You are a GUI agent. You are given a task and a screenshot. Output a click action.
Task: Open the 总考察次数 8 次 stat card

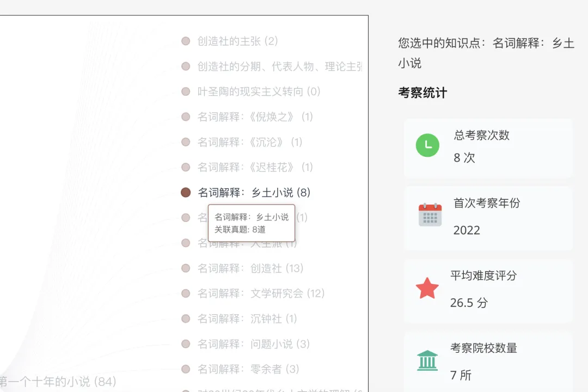tap(488, 149)
